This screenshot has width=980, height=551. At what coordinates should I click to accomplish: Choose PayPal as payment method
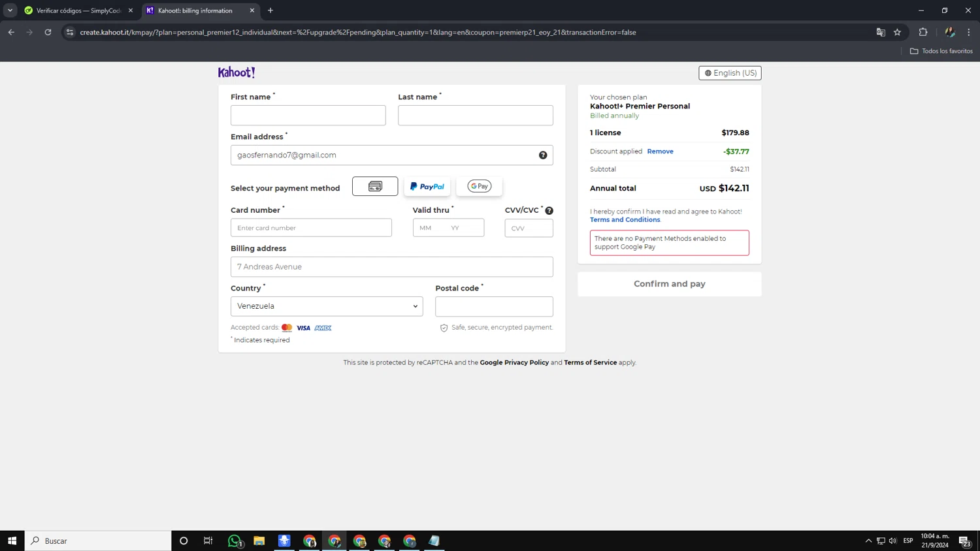tap(427, 187)
